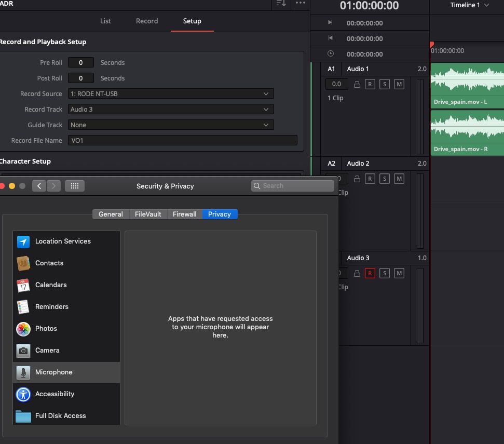Click the Photos pinwheel icon
The width and height of the screenshot is (504, 444).
pos(23,329)
